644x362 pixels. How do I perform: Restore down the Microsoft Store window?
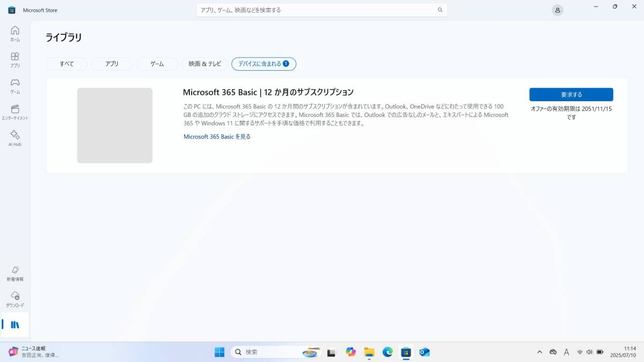pyautogui.click(x=615, y=6)
